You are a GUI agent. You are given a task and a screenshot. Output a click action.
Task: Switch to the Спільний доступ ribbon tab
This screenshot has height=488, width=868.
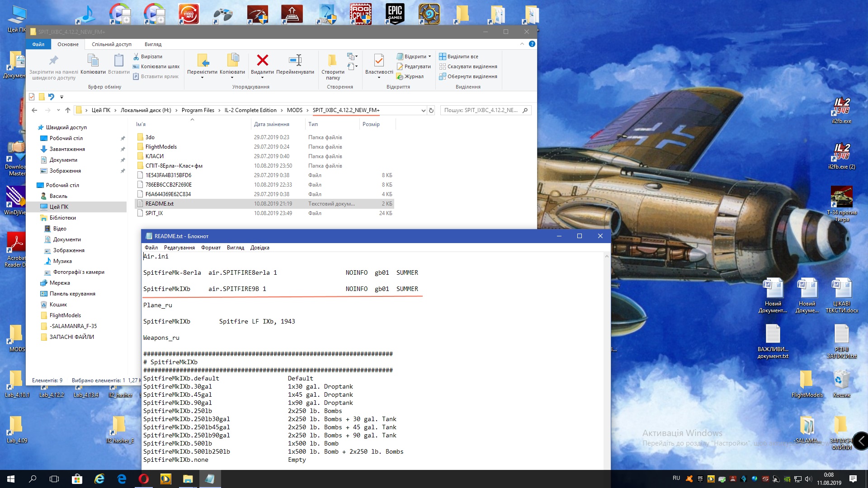pos(111,44)
